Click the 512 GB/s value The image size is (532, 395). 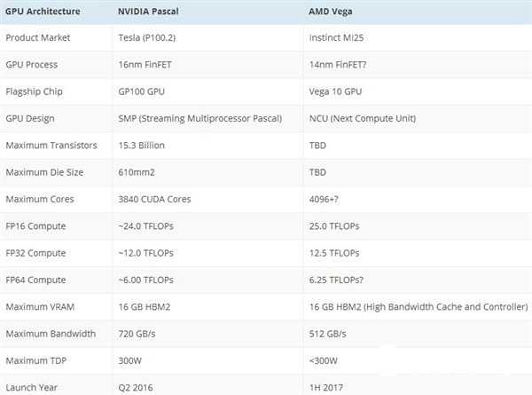[327, 334]
